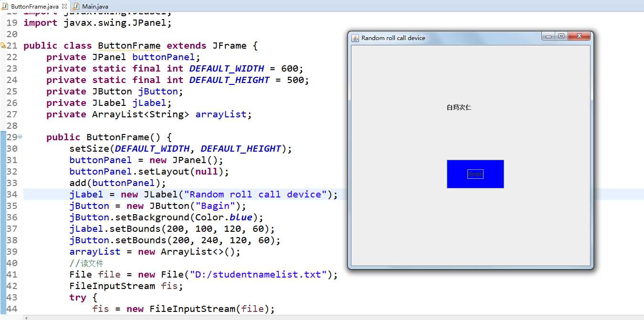Click jLabel.setBounds(200, 100, 120, 60)

click(x=172, y=229)
